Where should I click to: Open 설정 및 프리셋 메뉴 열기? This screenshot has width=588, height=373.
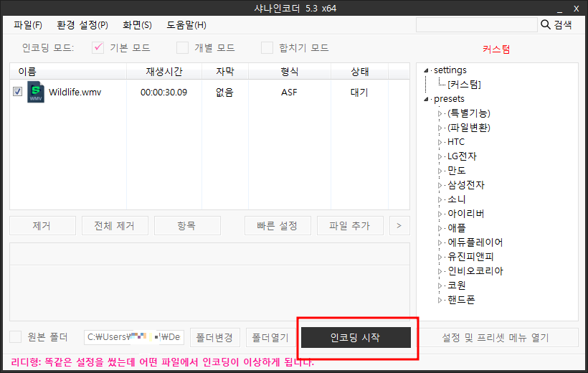[495, 337]
